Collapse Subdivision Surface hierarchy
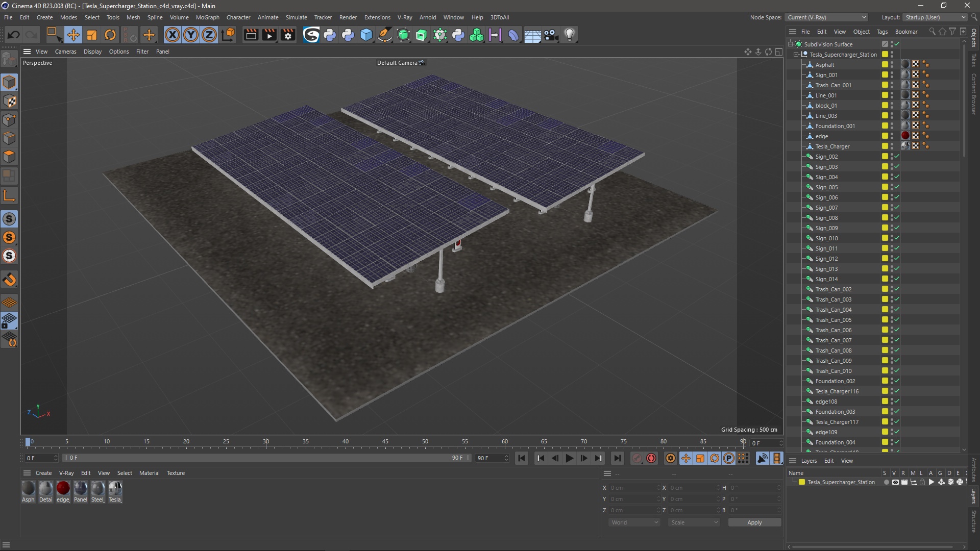The height and width of the screenshot is (551, 980). click(x=791, y=44)
